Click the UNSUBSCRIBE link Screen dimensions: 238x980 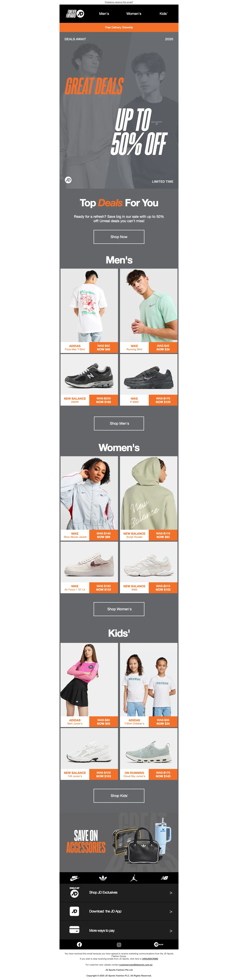pyautogui.click(x=150, y=959)
